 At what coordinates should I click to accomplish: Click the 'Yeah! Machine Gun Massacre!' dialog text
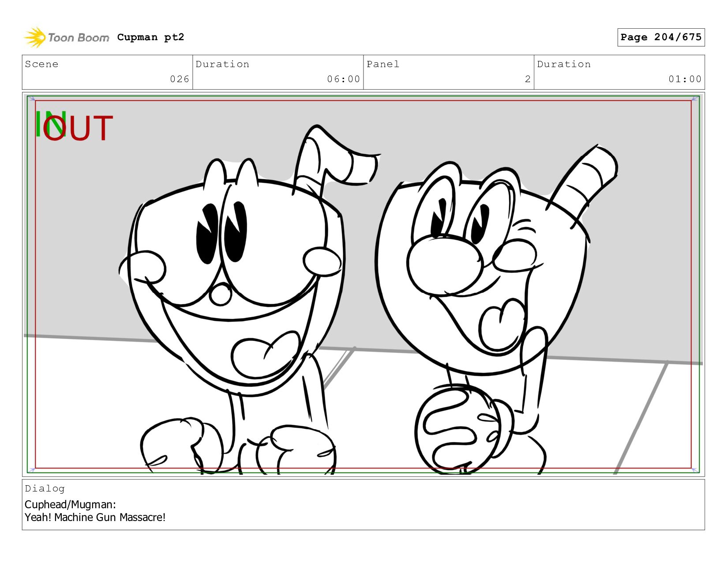tap(95, 517)
